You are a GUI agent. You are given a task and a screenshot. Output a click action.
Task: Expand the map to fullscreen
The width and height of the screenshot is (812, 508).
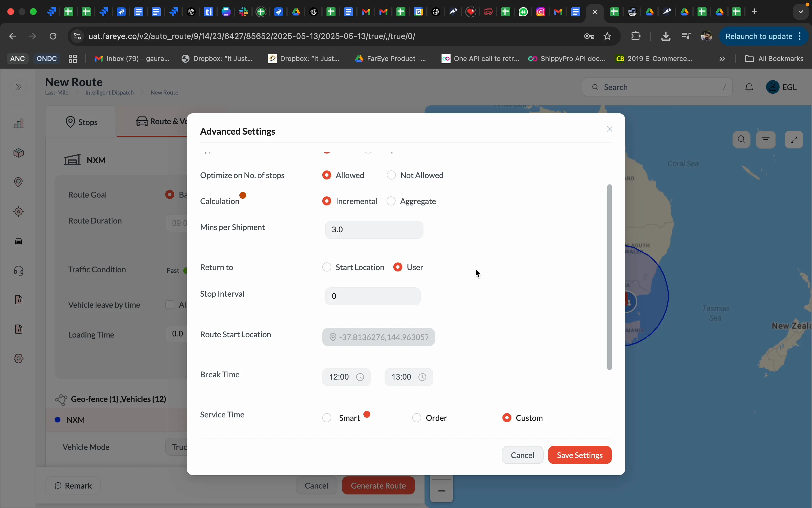(x=794, y=139)
